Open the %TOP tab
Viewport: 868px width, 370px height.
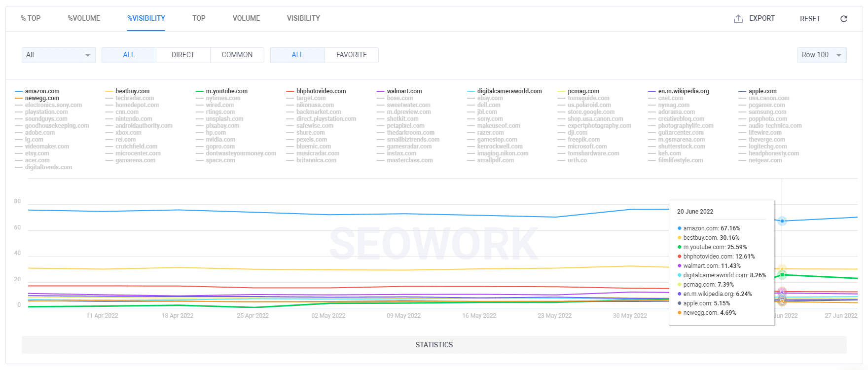coord(31,18)
